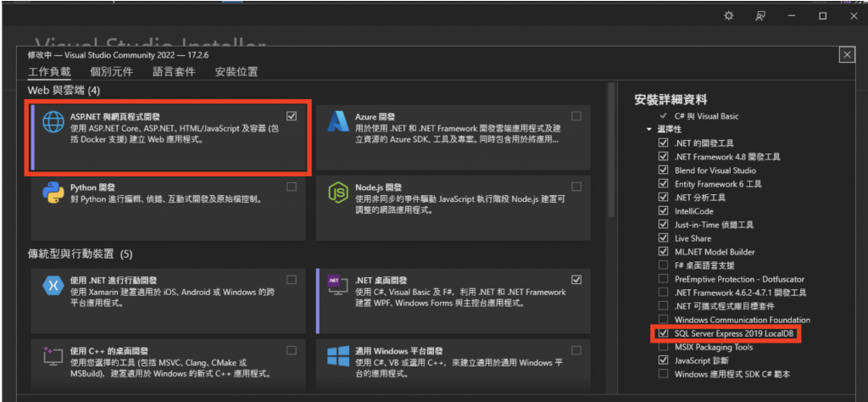Click the C++ desktop development icon

point(53,358)
